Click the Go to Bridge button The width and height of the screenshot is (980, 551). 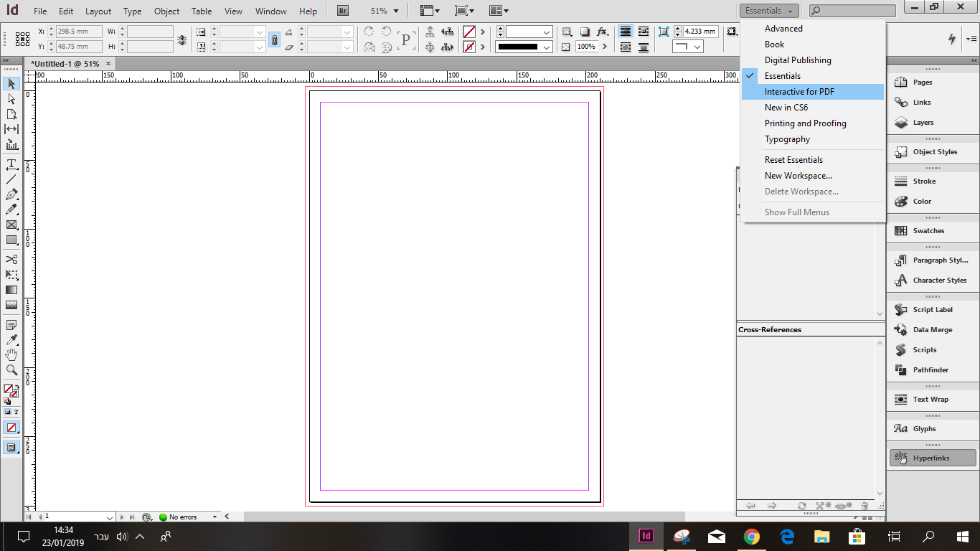click(x=341, y=10)
